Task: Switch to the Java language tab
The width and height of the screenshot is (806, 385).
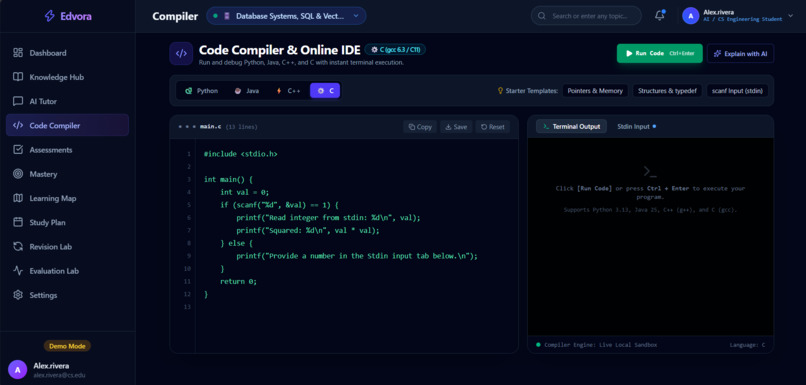Action: point(247,90)
